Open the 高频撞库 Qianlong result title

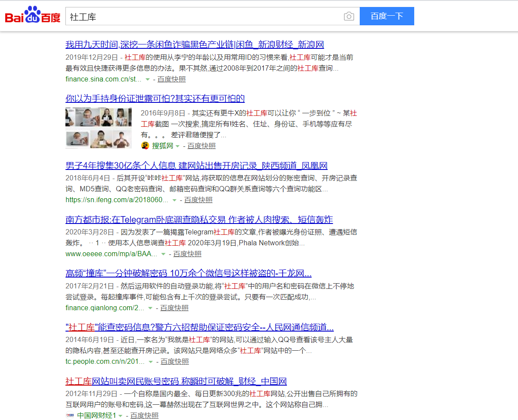188,274
